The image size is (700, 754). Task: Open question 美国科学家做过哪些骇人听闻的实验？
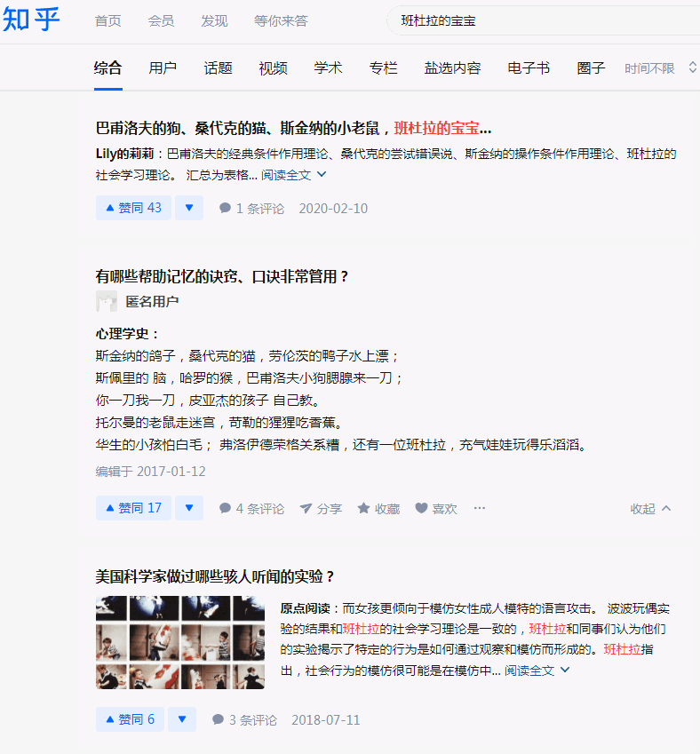click(215, 576)
